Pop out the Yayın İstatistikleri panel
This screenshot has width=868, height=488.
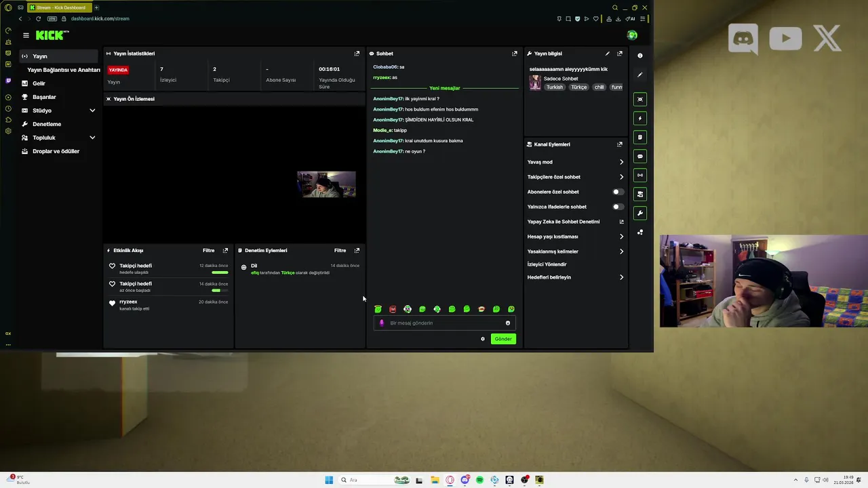pos(357,54)
